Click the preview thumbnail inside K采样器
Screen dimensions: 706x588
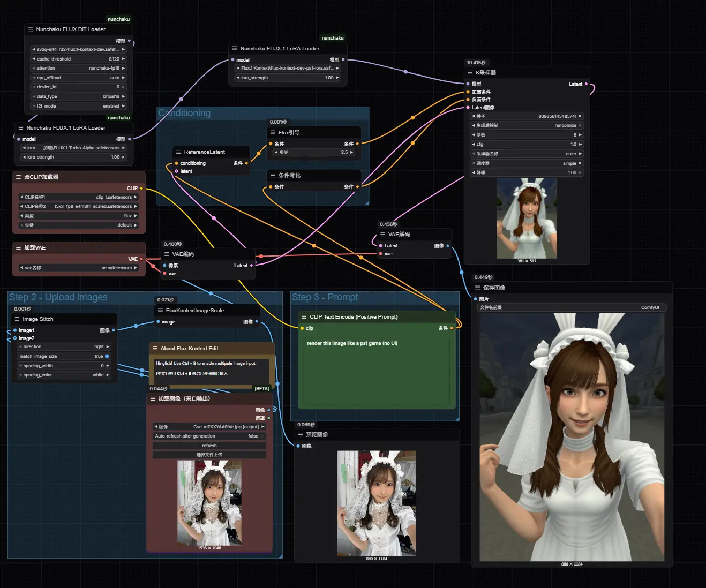click(527, 218)
